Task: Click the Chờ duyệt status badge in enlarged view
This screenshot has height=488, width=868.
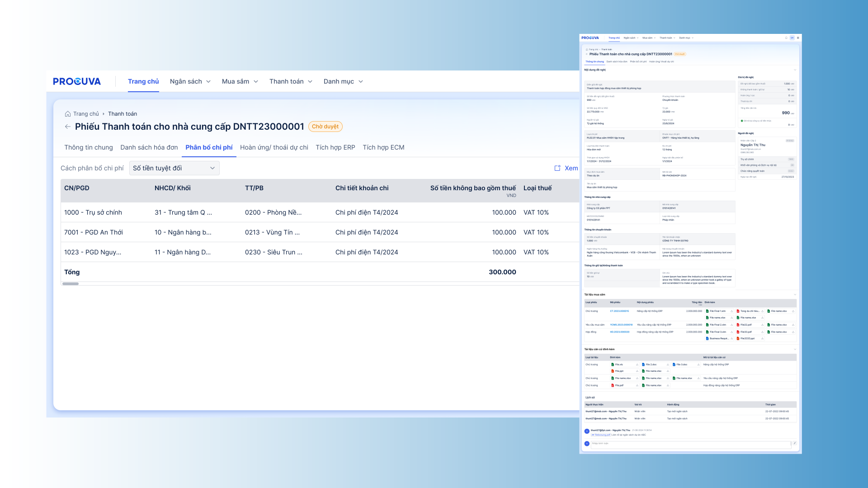Action: (325, 127)
